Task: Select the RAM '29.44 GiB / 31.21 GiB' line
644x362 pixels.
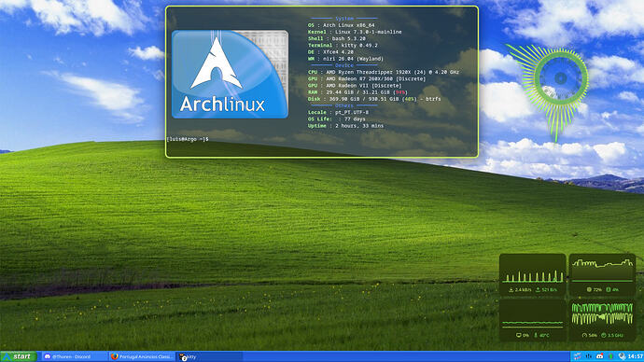Action: pyautogui.click(x=357, y=92)
